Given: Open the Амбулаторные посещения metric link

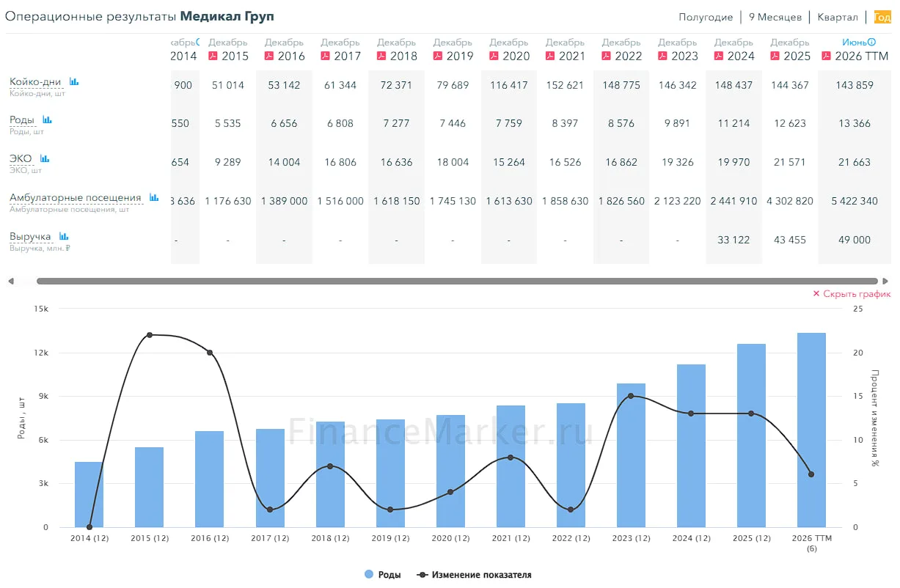Looking at the screenshot, I should (76, 197).
